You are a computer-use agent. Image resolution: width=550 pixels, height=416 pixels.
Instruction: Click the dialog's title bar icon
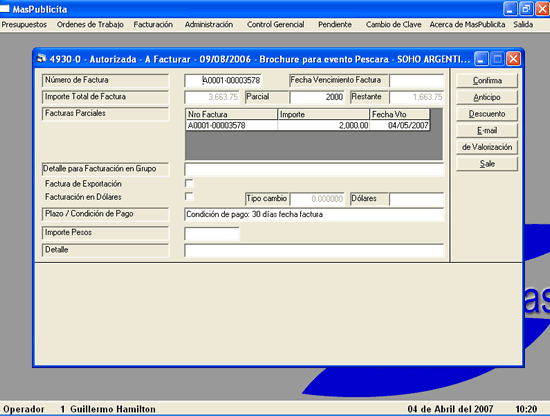click(41, 59)
